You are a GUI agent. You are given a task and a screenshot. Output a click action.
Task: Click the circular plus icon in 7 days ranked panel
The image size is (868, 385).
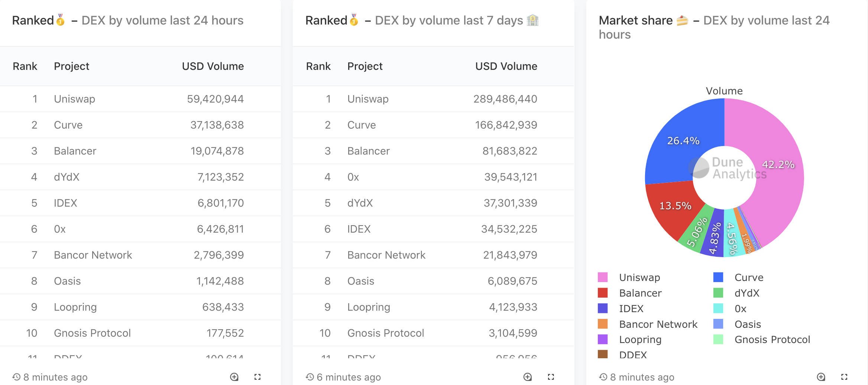click(528, 377)
